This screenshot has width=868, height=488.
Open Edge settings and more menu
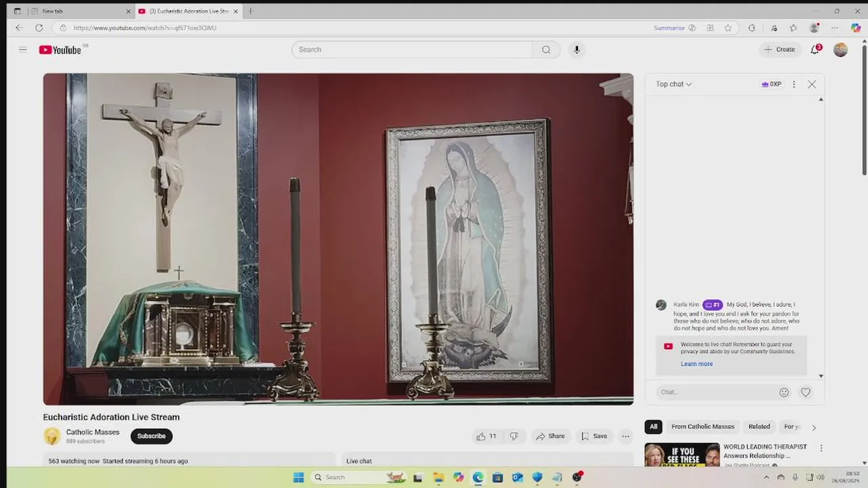835,28
